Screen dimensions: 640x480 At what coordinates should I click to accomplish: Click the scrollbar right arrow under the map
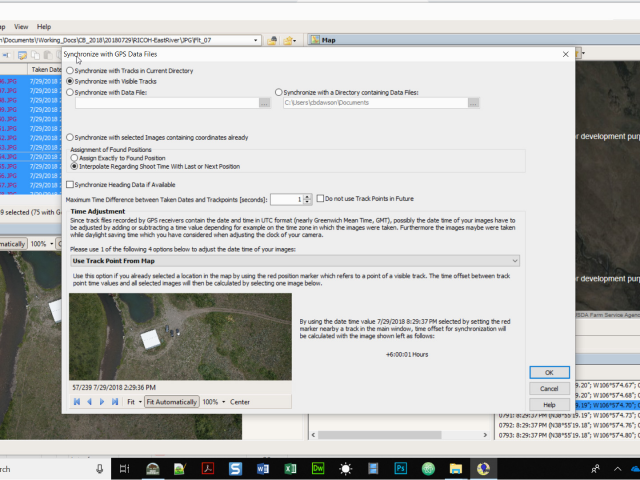coord(485,435)
